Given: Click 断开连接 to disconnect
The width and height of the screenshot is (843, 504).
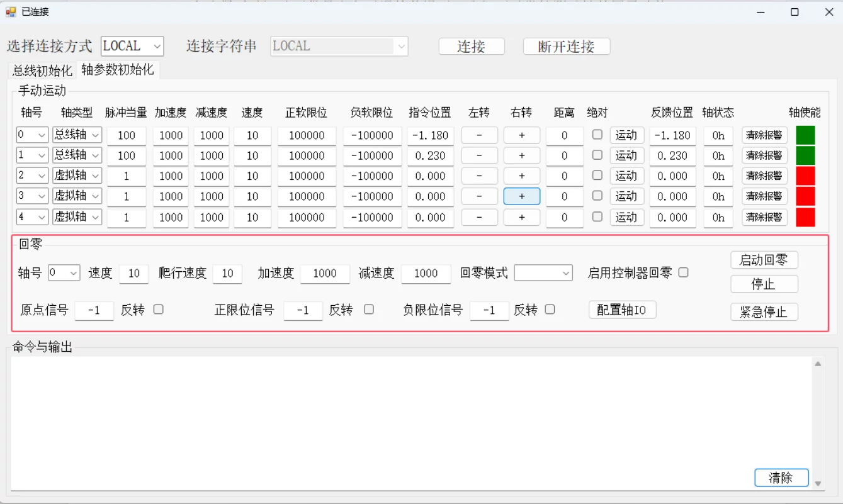Looking at the screenshot, I should click(x=566, y=46).
